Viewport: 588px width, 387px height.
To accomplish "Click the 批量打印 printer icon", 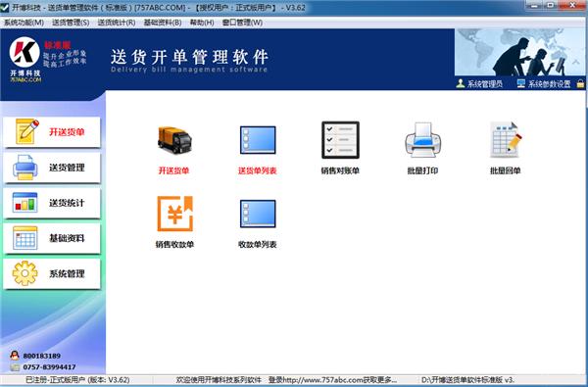I will pos(422,140).
